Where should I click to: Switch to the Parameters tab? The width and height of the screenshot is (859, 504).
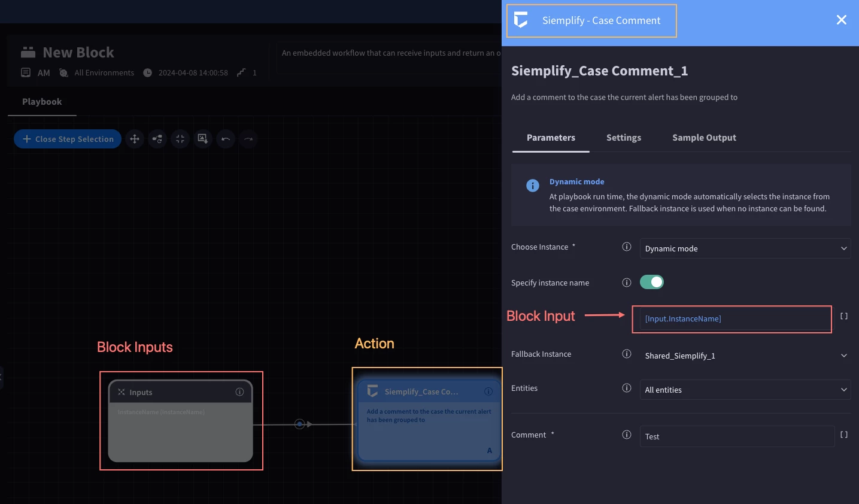click(x=551, y=138)
